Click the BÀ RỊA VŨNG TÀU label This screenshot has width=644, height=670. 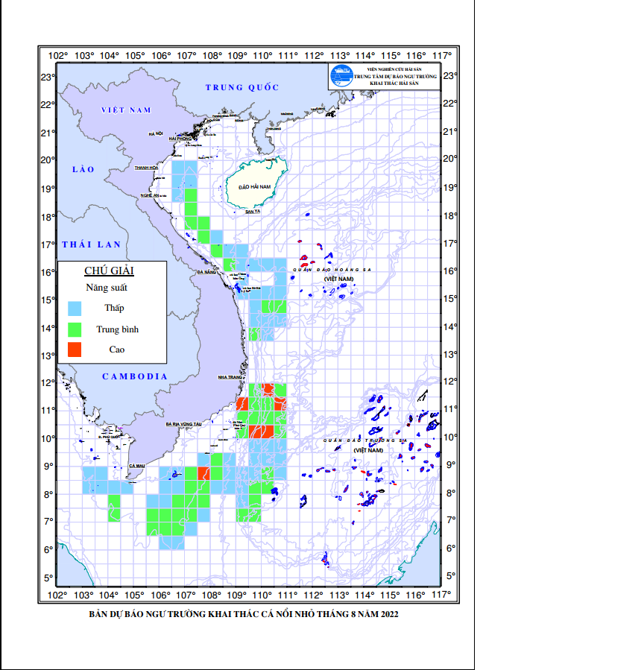pos(184,424)
